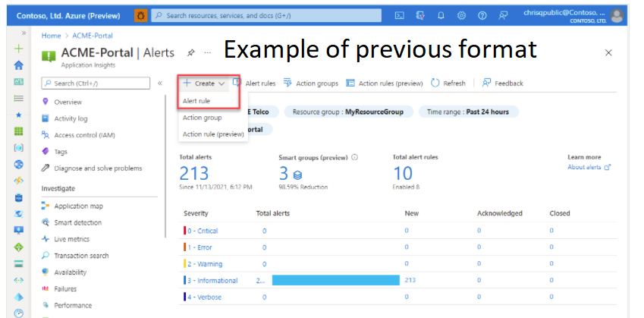Click the 0 - Critical severity link
The width and height of the screenshot is (644, 318).
tap(203, 231)
